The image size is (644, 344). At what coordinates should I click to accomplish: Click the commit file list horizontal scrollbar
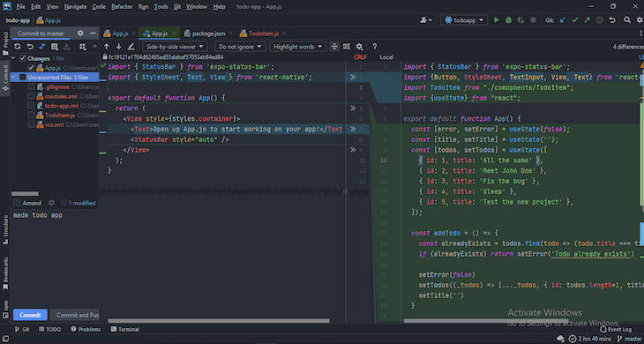tap(25, 193)
